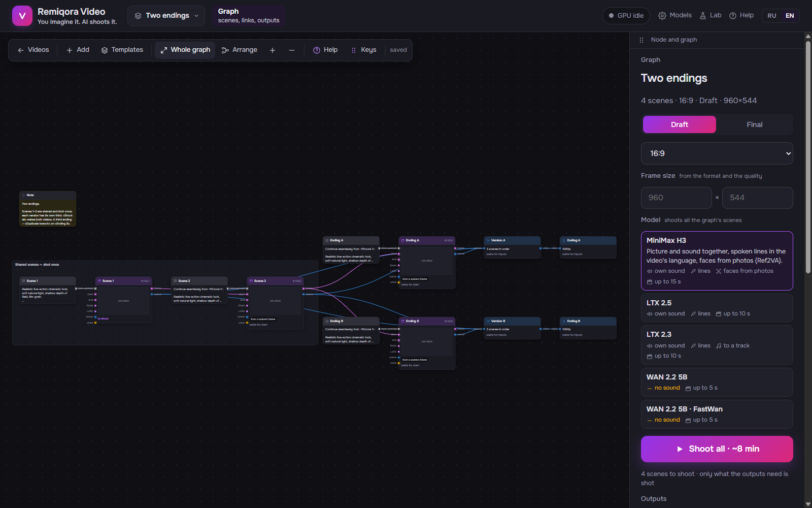Open the Lab section
Screen dimensions: 812x508
[x=710, y=16]
